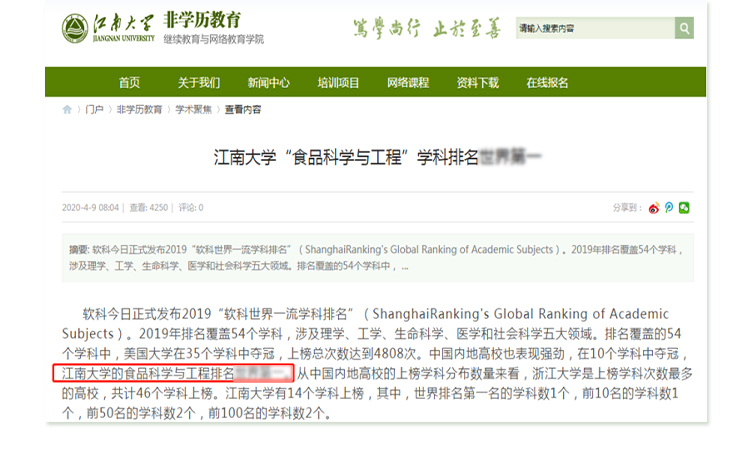This screenshot has height=455, width=750.
Task: Click the magnifier search button
Action: pos(684,28)
